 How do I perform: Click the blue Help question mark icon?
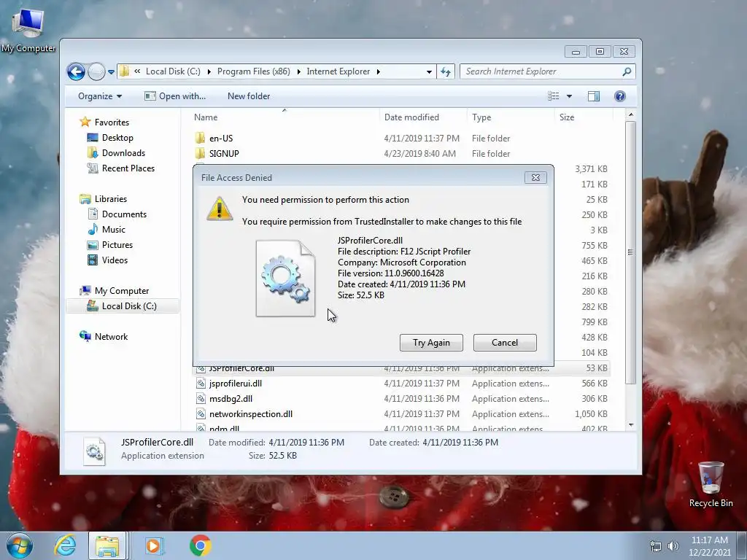[620, 96]
